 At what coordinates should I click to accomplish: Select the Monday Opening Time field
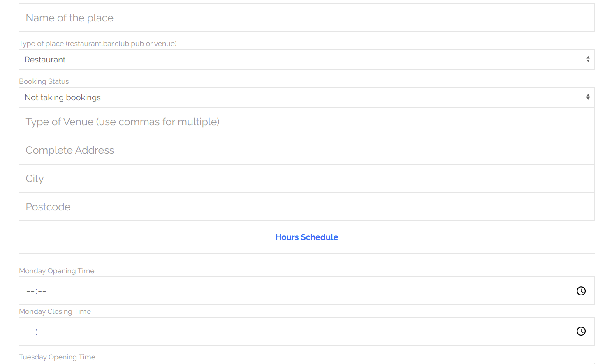(x=306, y=291)
